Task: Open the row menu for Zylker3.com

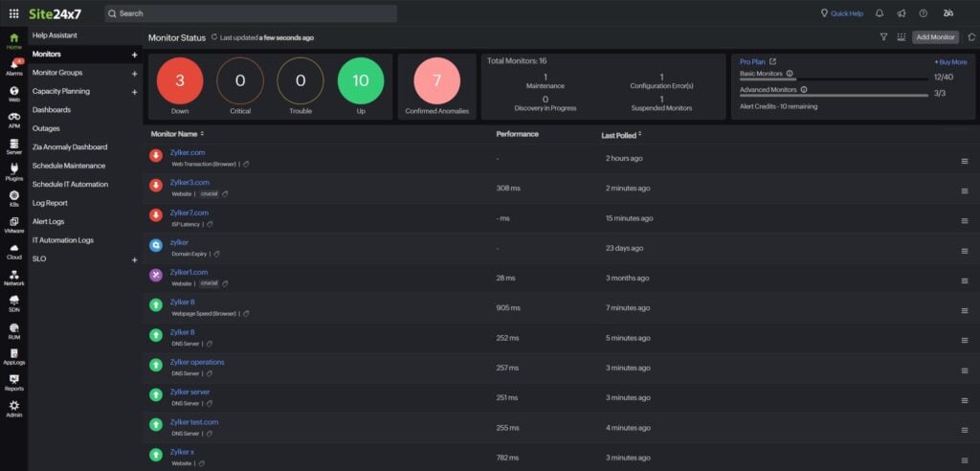Action: [965, 191]
